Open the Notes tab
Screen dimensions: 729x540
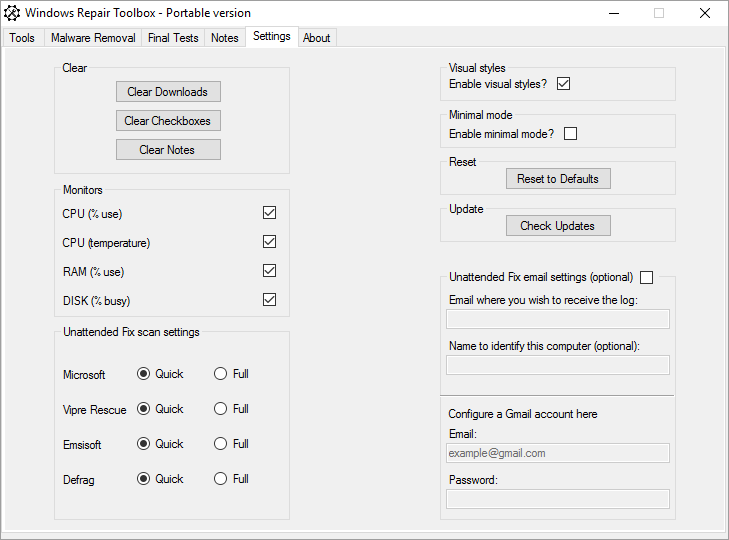pos(225,38)
